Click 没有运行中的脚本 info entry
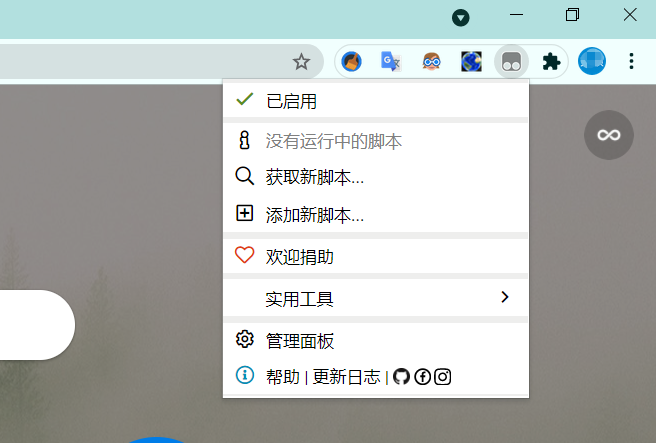This screenshot has width=656, height=443. [376, 141]
